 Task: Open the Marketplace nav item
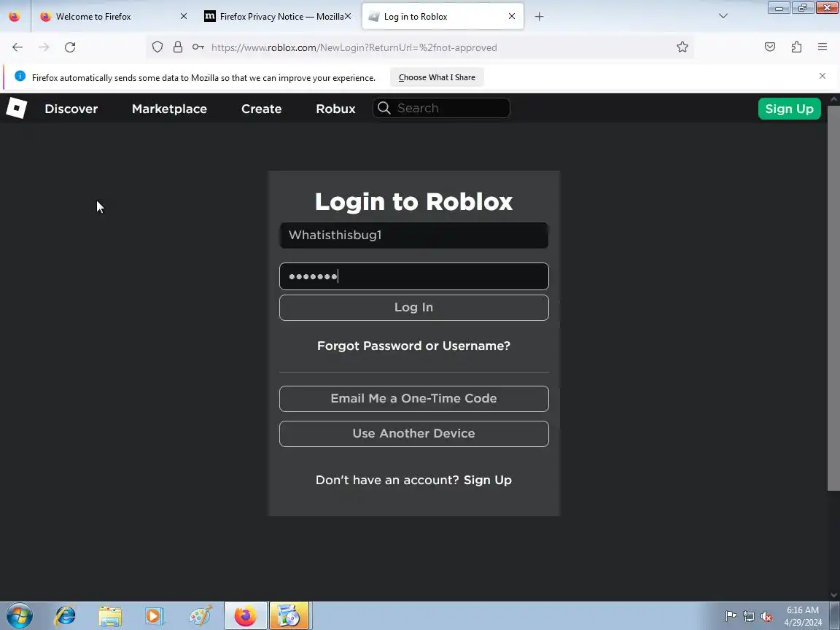pyautogui.click(x=169, y=109)
